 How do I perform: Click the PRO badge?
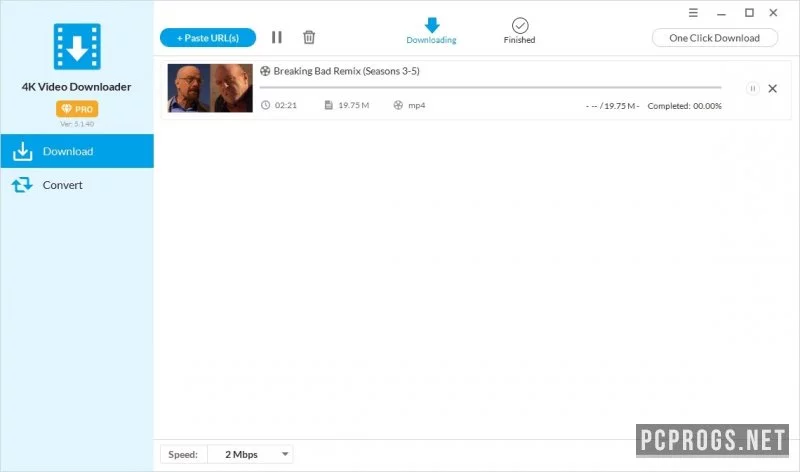tap(77, 109)
